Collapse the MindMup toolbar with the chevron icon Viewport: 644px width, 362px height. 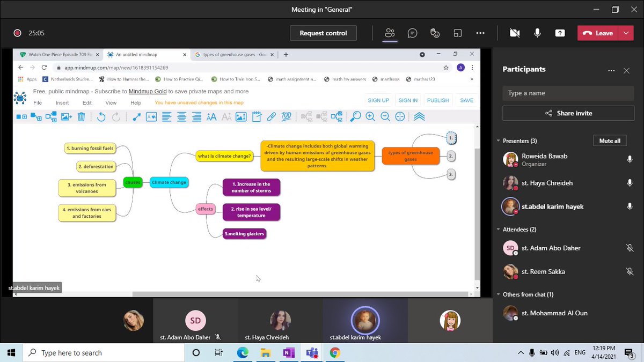pyautogui.click(x=419, y=116)
